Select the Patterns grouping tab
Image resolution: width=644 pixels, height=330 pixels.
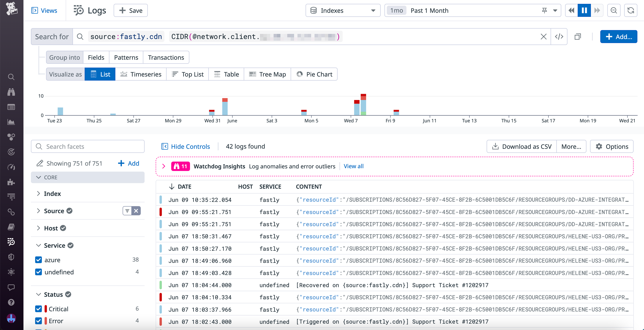pos(126,57)
